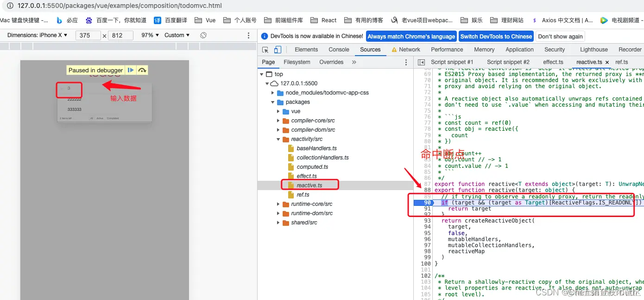Open the 娱乐 bookmarks folder

472,20
